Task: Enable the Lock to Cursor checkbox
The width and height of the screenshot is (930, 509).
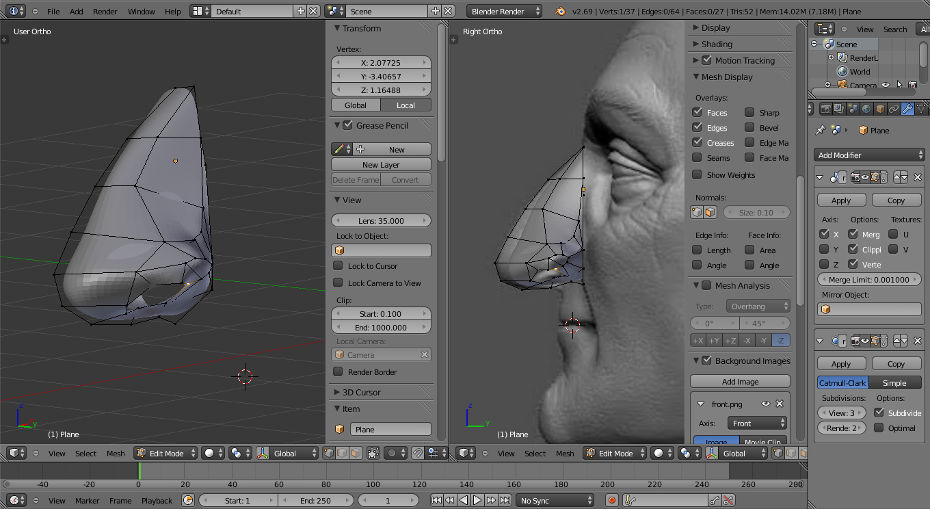Action: tap(338, 266)
